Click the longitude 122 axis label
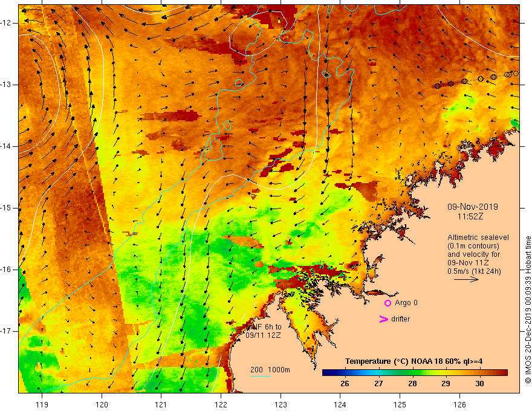532x411 pixels. [221, 404]
